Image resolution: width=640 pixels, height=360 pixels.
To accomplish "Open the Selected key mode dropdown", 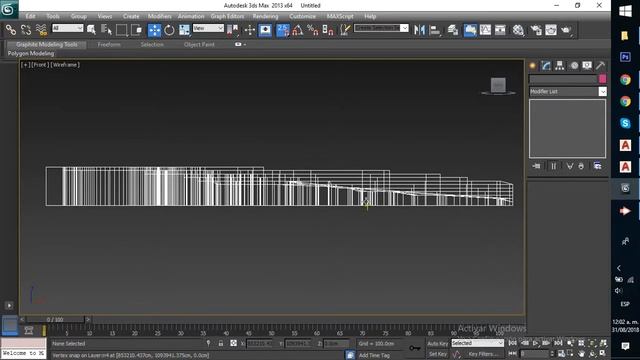I will click(477, 343).
